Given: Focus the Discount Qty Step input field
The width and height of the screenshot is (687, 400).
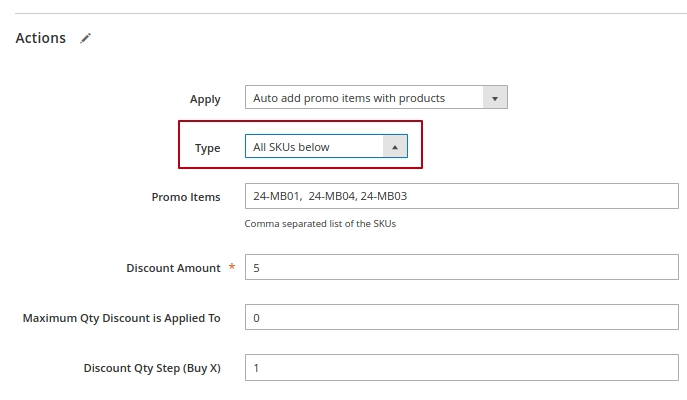Looking at the screenshot, I should [461, 368].
